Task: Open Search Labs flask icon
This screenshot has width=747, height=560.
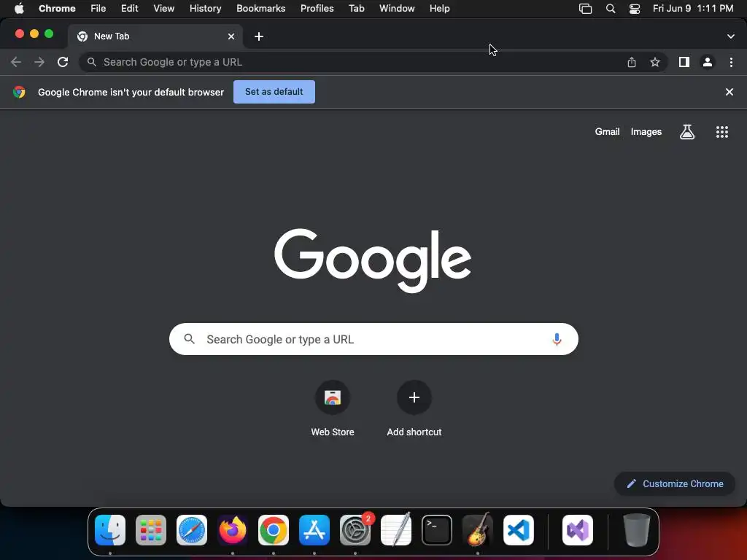Action: 687,132
